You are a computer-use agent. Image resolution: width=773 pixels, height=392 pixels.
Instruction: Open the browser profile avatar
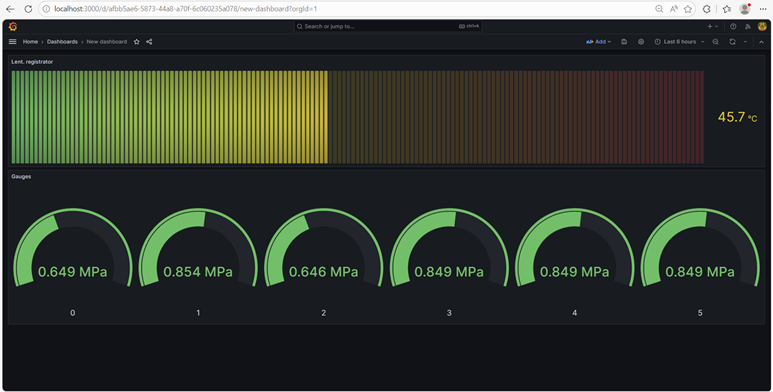[745, 8]
